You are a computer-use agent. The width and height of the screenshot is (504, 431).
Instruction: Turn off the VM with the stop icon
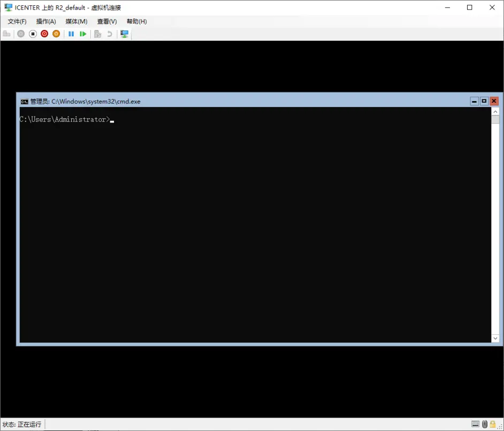click(33, 34)
